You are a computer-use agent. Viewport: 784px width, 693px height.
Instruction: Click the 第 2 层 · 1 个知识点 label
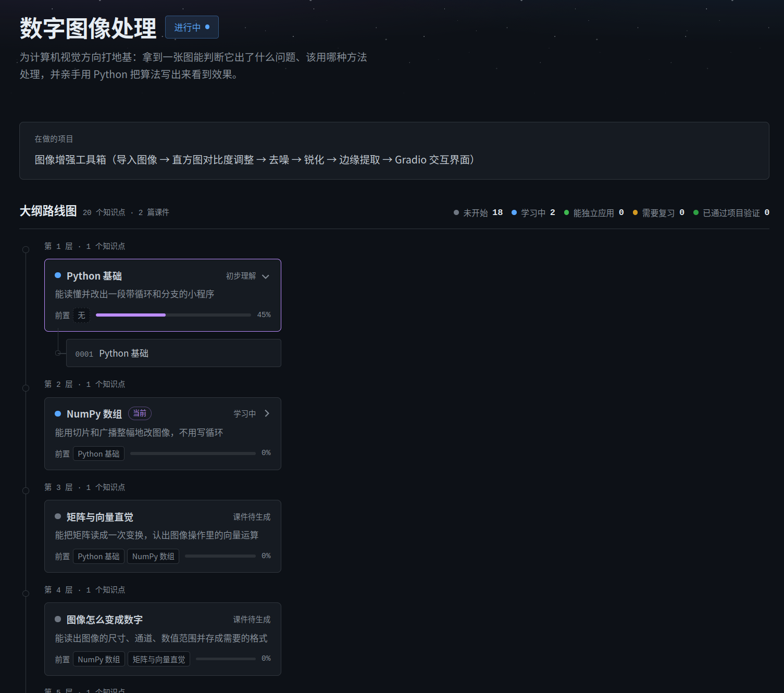tap(84, 384)
